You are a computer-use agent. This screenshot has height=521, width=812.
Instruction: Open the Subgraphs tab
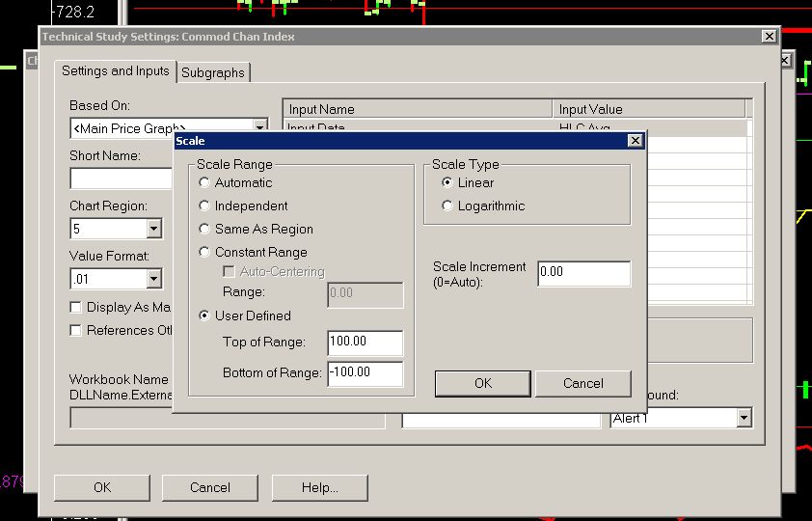(214, 72)
